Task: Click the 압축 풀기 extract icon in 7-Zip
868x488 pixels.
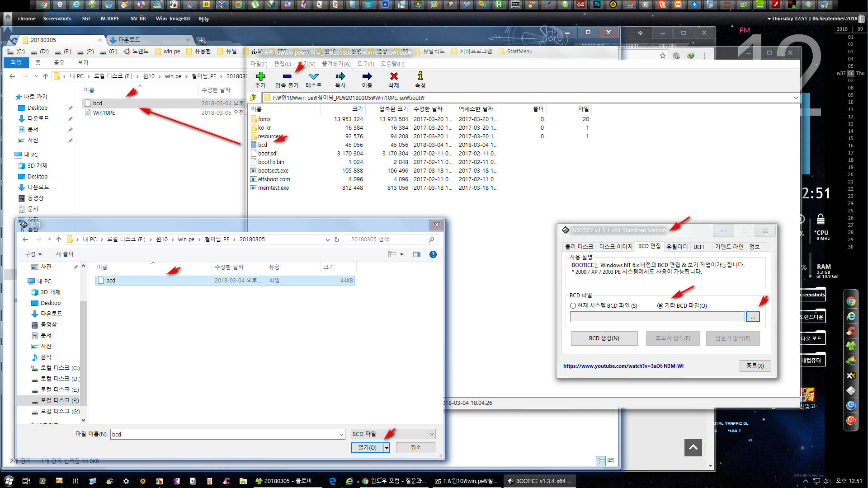Action: coord(287,76)
